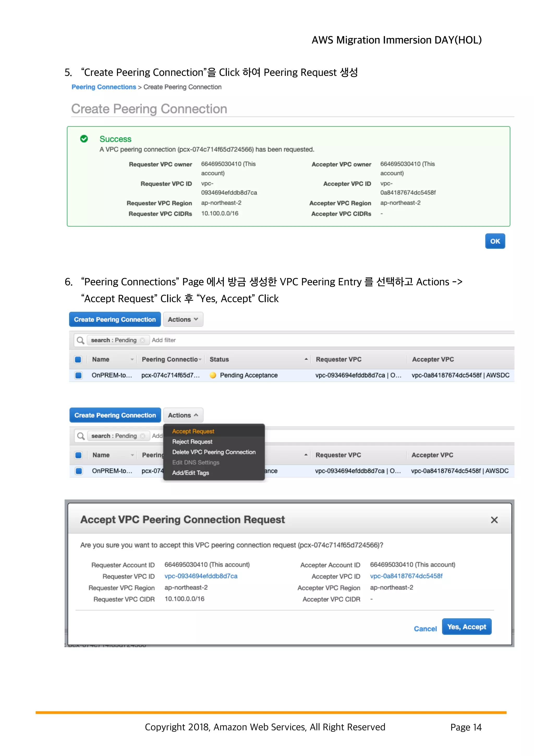Click OnPREM-to name cell in lower table
534x756 pixels.
pos(112,471)
